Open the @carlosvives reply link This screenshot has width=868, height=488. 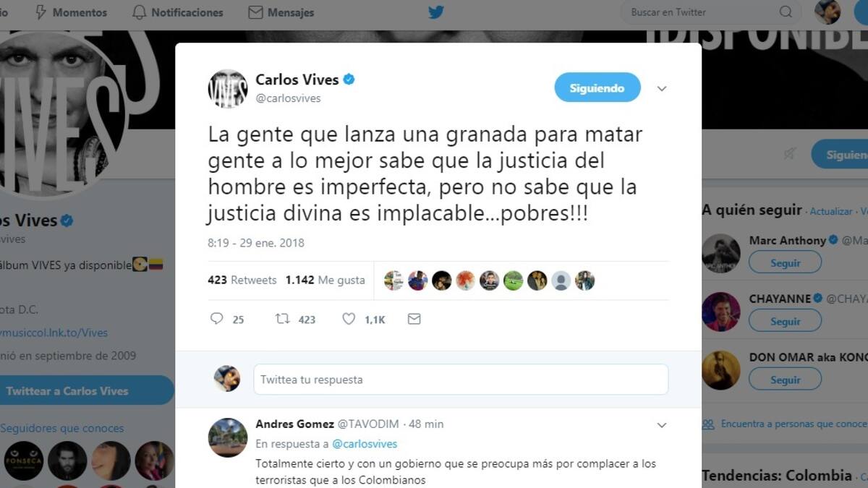tap(365, 444)
